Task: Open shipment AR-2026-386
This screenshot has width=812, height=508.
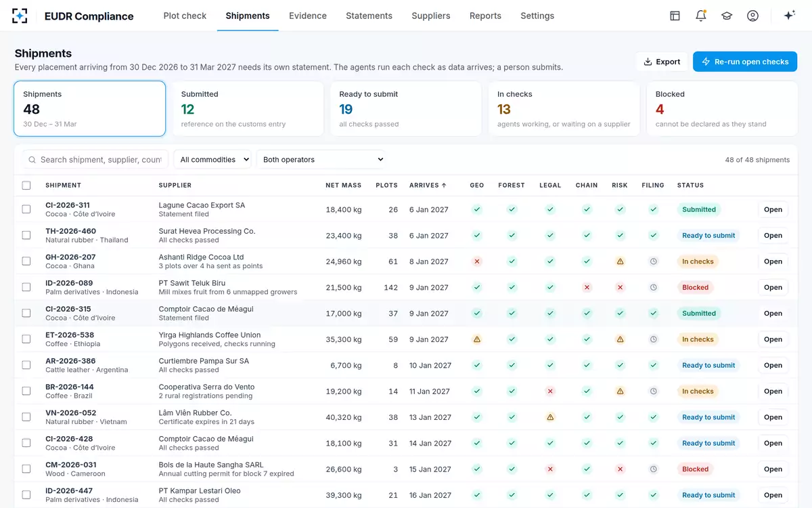Action: coord(773,365)
